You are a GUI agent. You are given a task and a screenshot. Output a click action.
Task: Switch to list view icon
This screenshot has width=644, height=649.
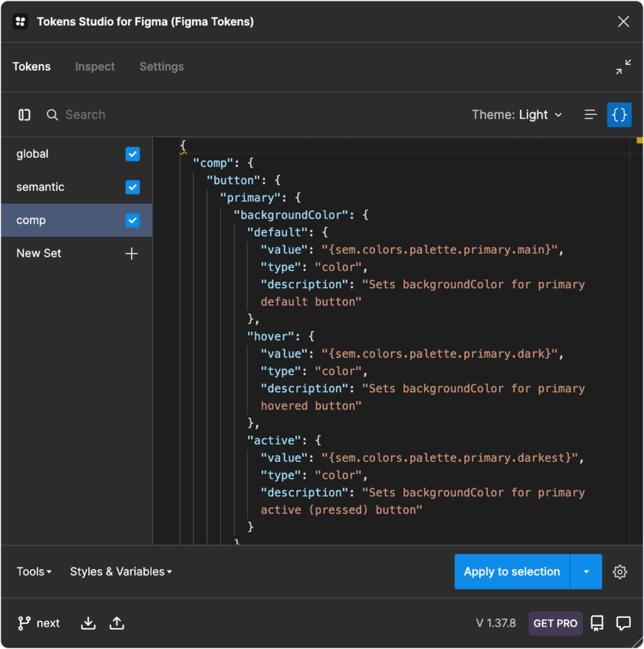tap(590, 115)
